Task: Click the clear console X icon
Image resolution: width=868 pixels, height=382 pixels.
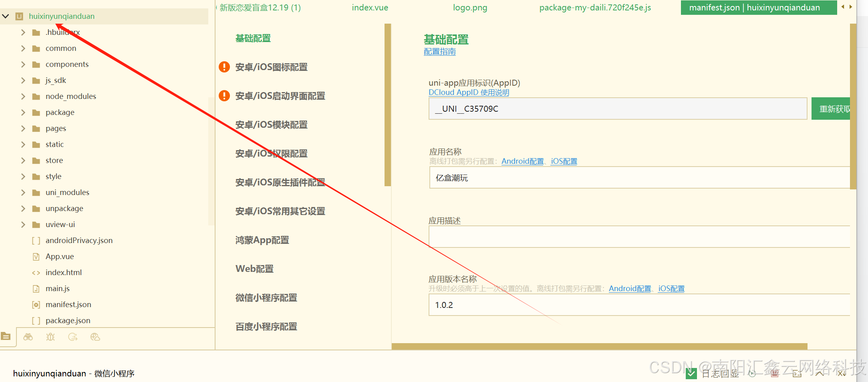Action: pos(841,374)
